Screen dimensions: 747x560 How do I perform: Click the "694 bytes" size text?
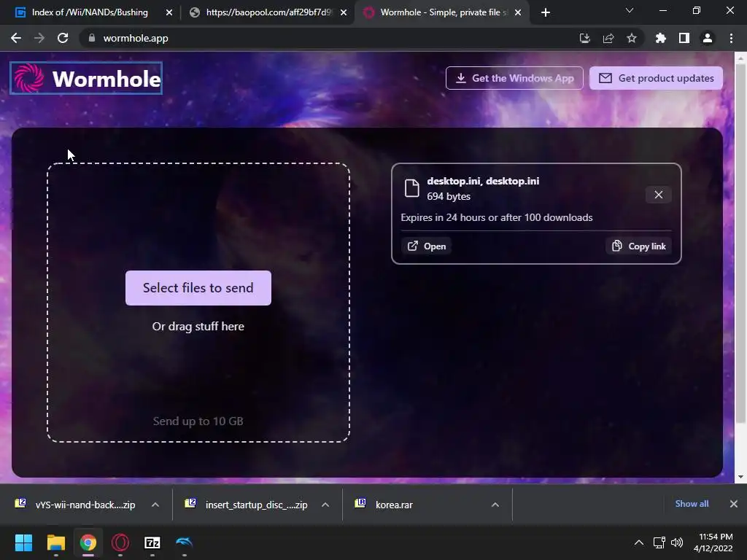tap(449, 196)
